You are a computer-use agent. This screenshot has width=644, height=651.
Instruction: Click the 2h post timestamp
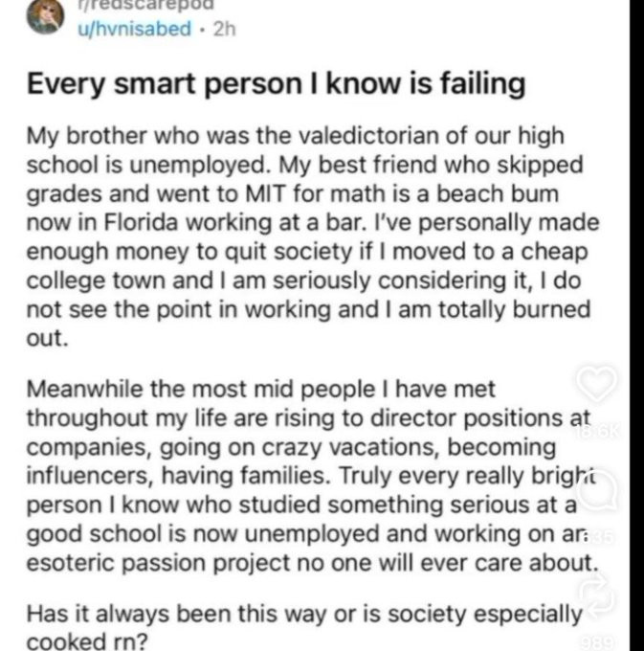tap(225, 28)
